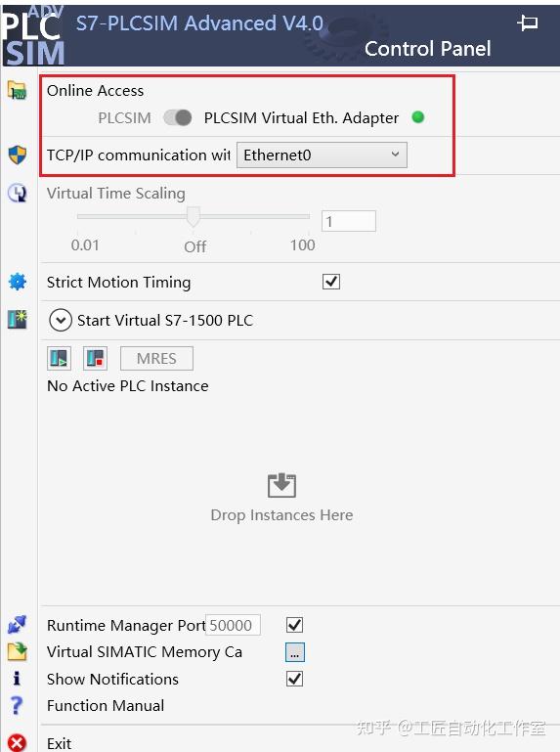Click the Virtual Time Scaling slider handle
The image size is (560, 752).
click(x=194, y=216)
